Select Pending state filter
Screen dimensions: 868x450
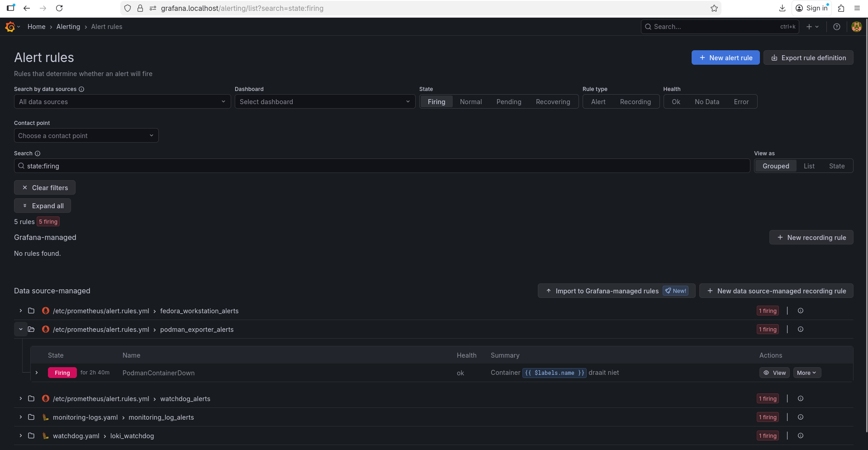coord(509,102)
